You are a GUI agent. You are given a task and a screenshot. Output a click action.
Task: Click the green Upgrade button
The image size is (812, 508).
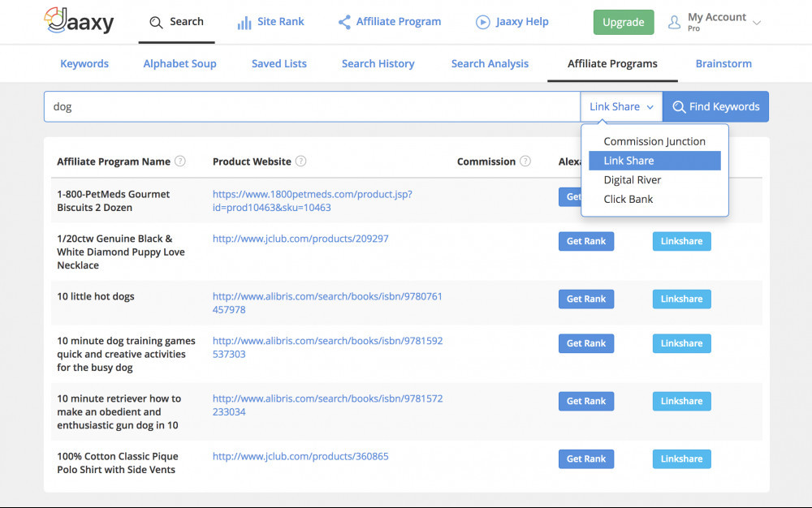coord(624,22)
